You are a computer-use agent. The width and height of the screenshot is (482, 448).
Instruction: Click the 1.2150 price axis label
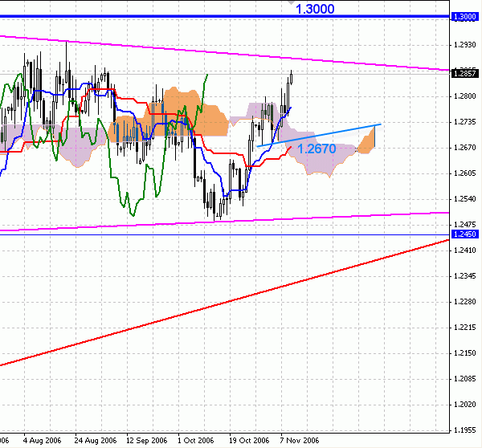click(x=465, y=353)
